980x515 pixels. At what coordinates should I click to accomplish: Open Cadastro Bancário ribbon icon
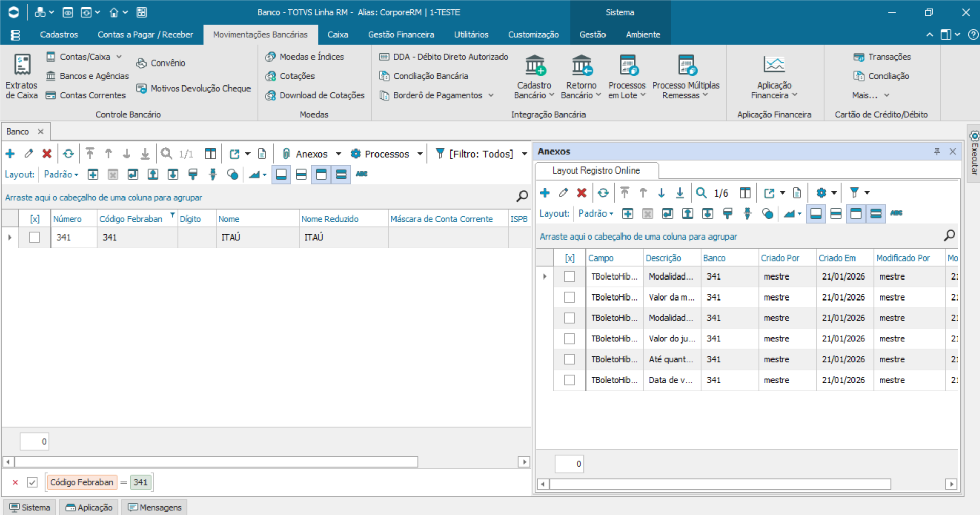[x=534, y=66]
